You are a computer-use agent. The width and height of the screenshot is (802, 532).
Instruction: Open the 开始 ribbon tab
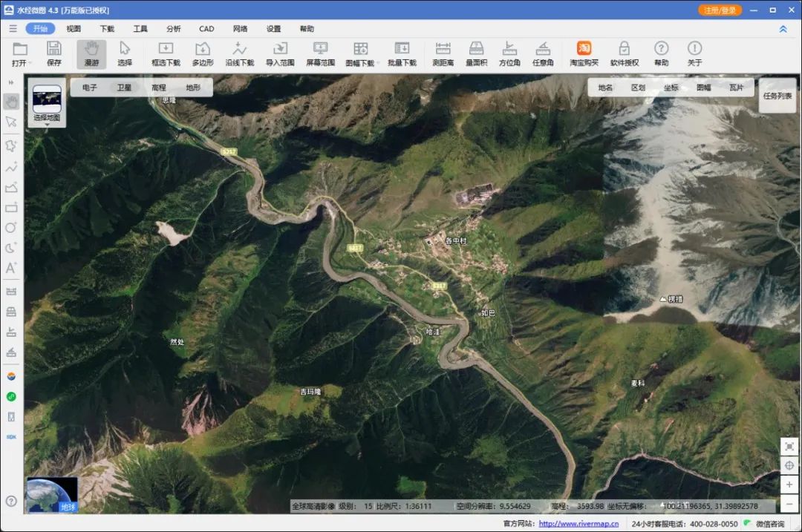40,29
